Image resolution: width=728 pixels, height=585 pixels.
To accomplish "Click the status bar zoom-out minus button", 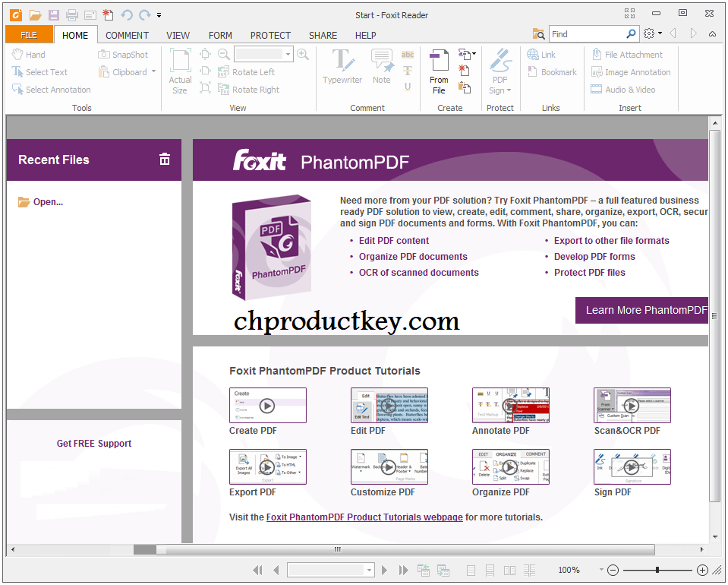I will (x=613, y=570).
